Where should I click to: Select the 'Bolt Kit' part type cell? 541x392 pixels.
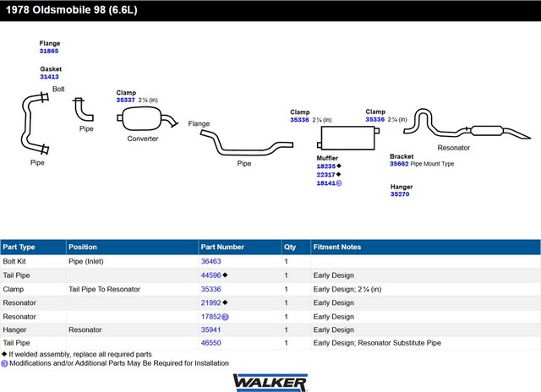click(x=14, y=261)
